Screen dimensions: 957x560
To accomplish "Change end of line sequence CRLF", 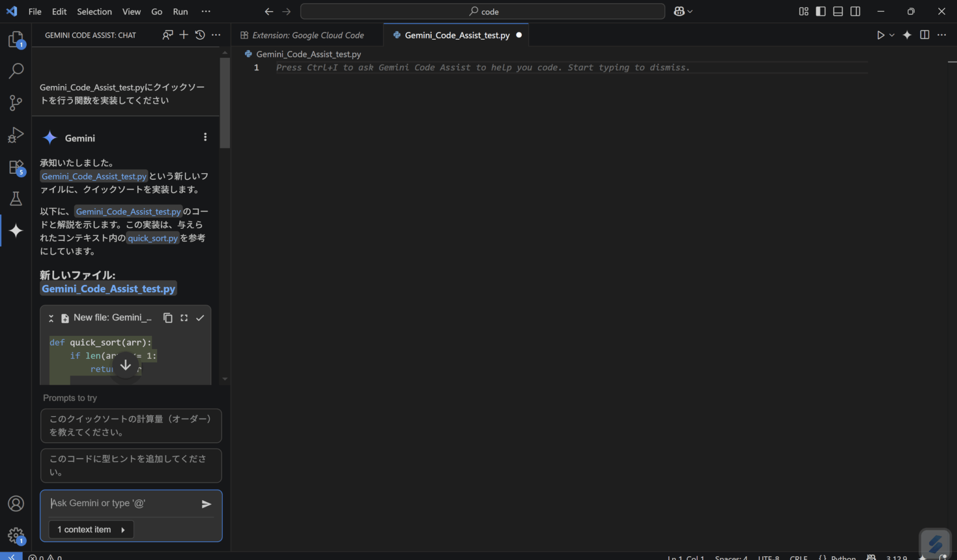I will [798, 557].
